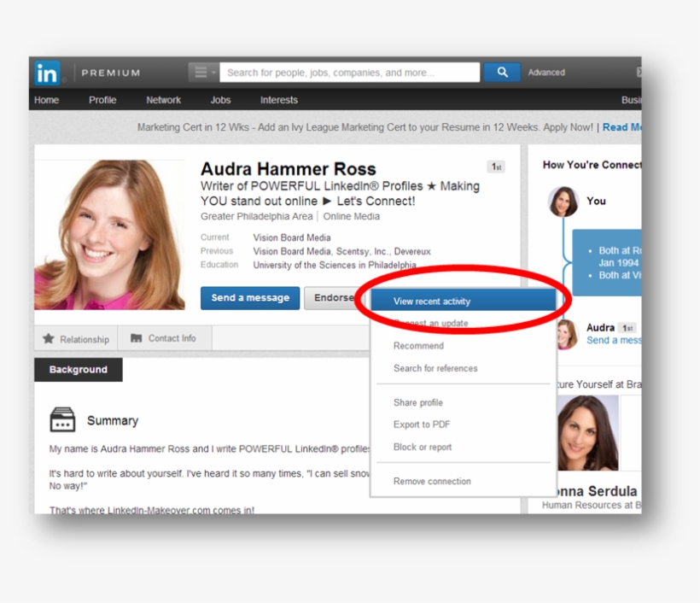Click Audra Hammer Ross profile photo

[x=109, y=235]
